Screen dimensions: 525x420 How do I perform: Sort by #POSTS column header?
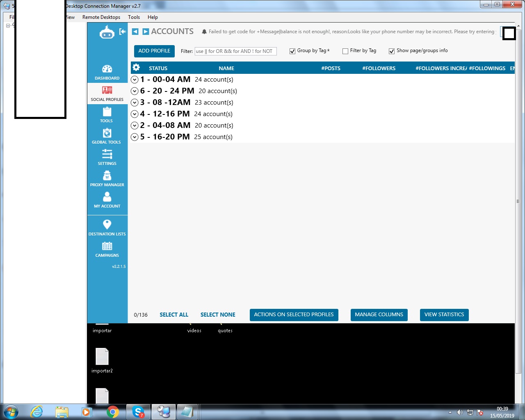[x=331, y=68]
